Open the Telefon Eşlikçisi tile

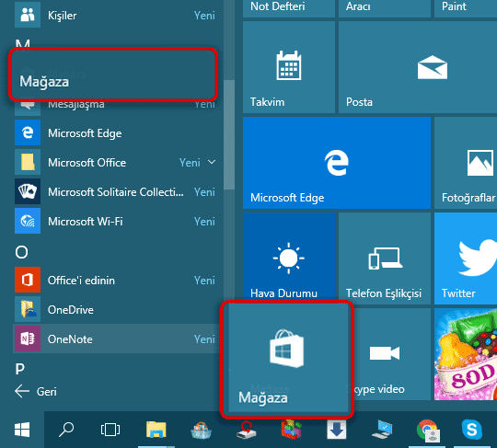[385, 258]
